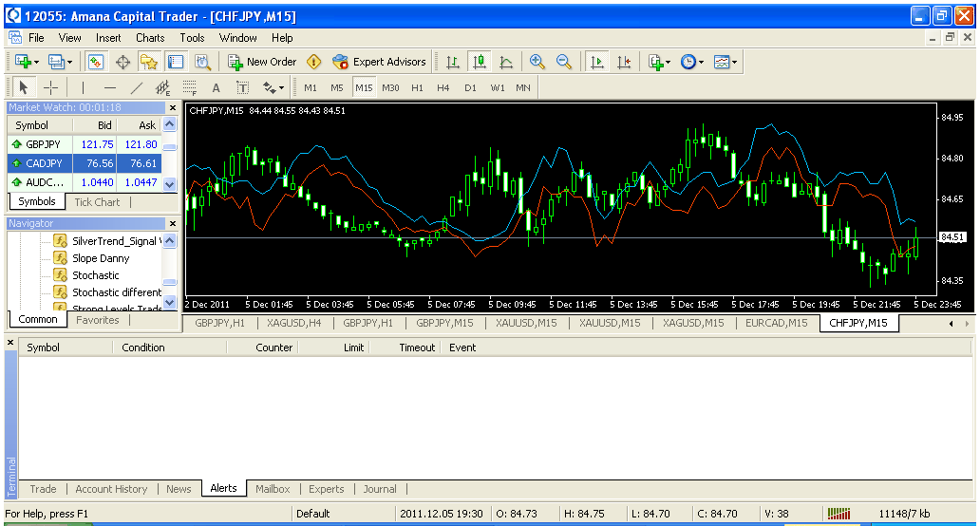Click the New Order button
The image size is (980, 526).
click(262, 62)
